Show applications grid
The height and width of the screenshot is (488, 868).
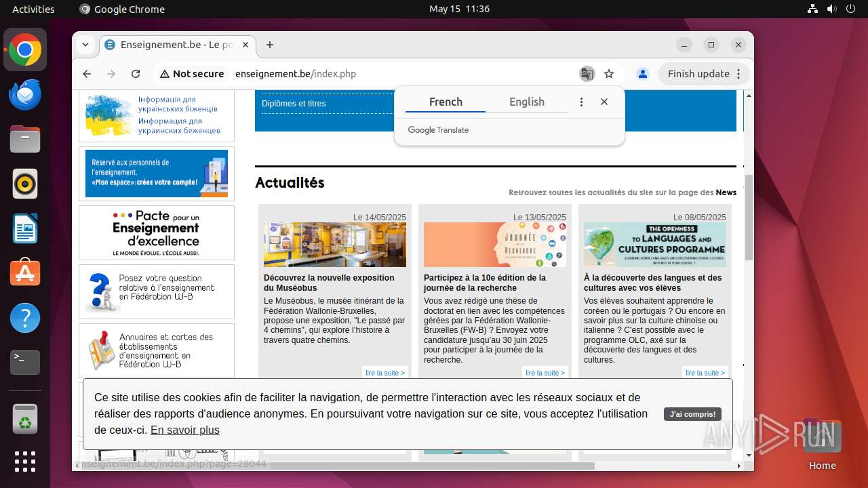(x=25, y=462)
